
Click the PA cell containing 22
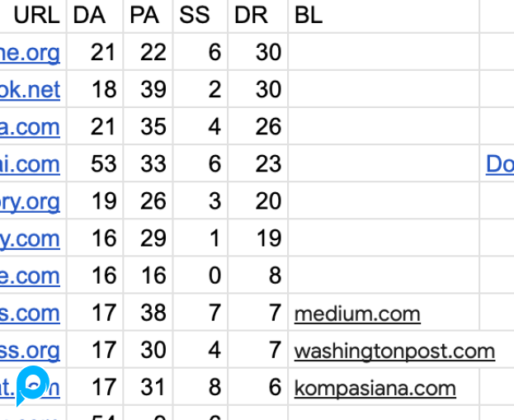click(148, 52)
